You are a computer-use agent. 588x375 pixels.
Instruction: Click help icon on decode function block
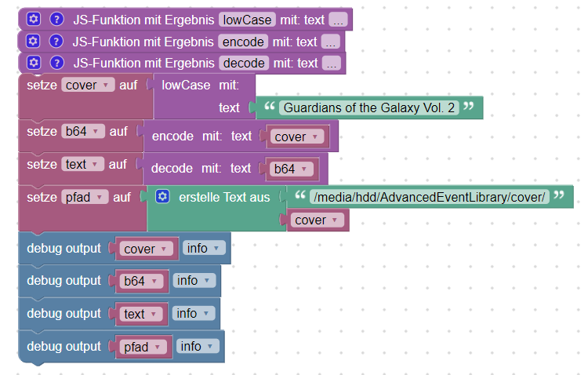pyautogui.click(x=56, y=63)
